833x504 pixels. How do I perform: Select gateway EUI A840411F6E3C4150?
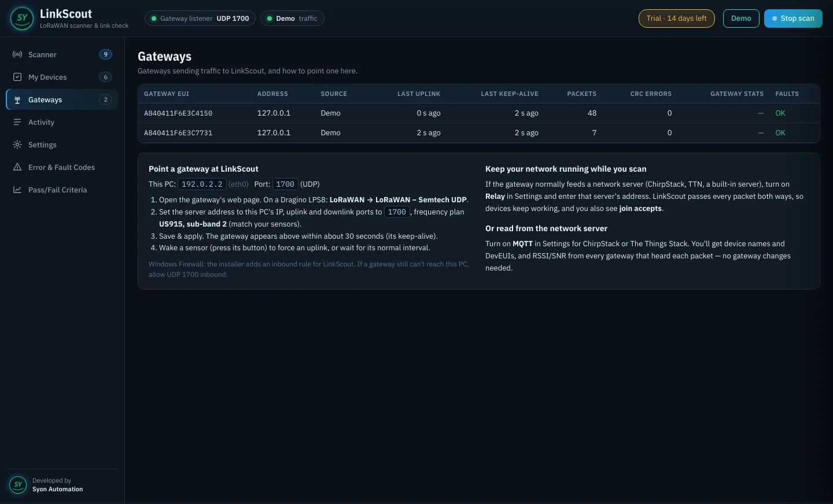click(x=178, y=113)
